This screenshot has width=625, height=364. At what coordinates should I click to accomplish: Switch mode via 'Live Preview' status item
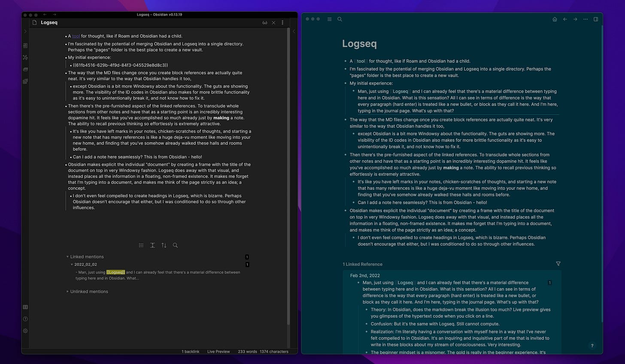coord(218,352)
